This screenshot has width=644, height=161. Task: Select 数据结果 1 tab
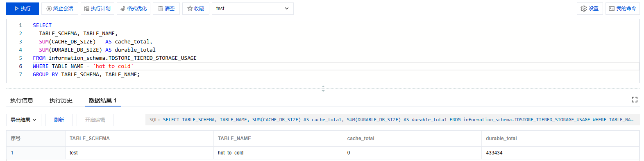(103, 100)
